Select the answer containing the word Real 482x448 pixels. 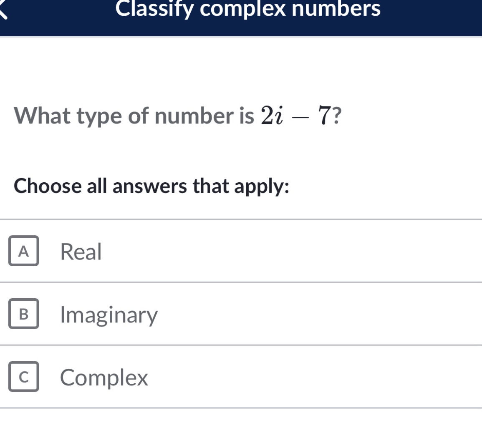click(81, 251)
